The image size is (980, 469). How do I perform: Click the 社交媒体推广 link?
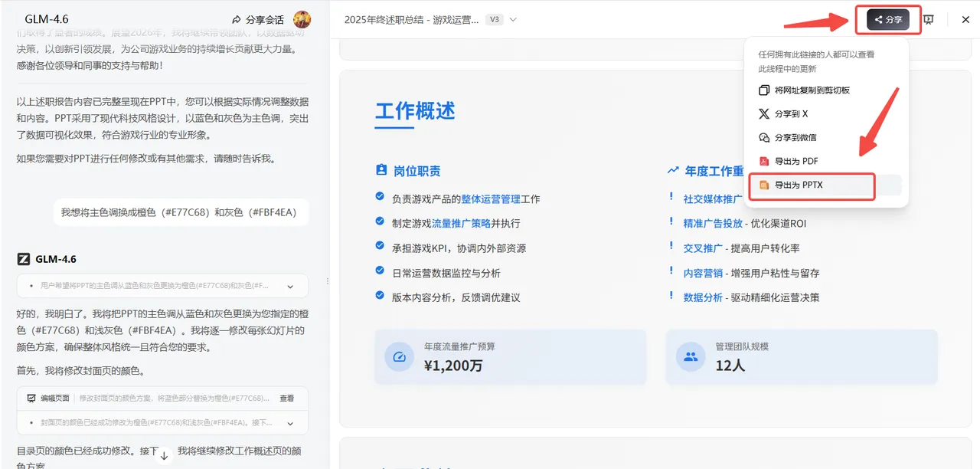pyautogui.click(x=713, y=198)
